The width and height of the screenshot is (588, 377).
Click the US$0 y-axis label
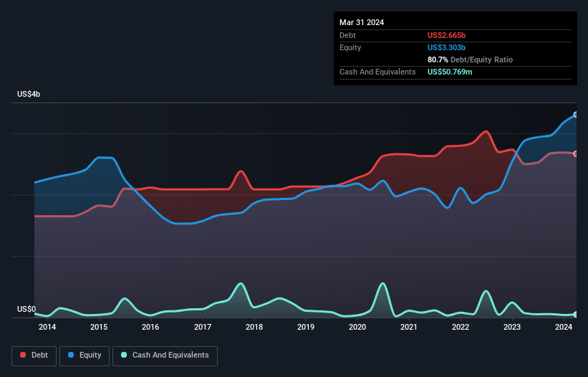[26, 309]
